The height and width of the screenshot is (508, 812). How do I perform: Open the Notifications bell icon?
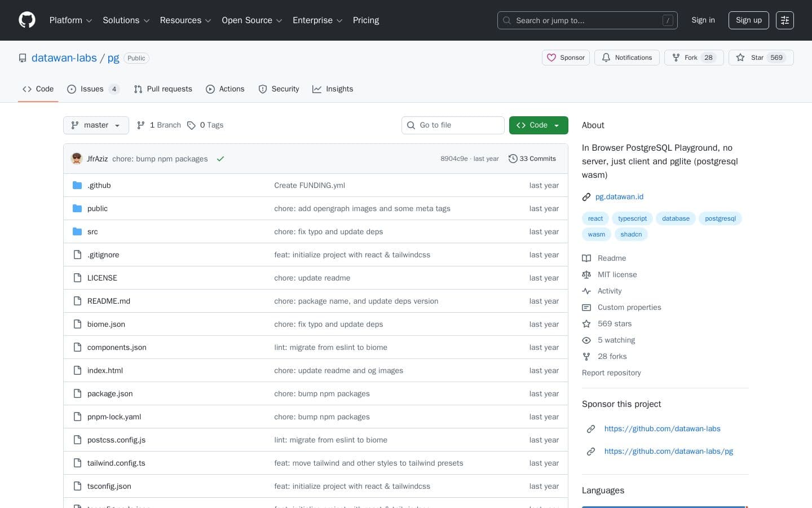(x=606, y=58)
